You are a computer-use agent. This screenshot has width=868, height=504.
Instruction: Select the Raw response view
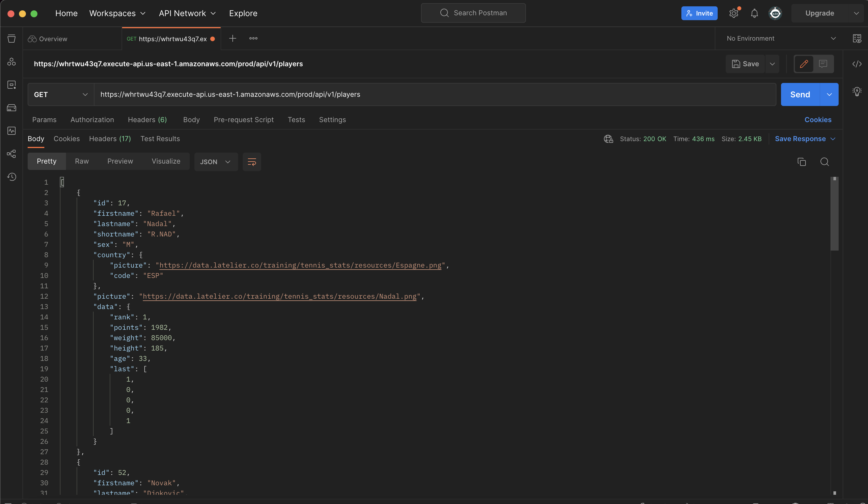pos(82,161)
